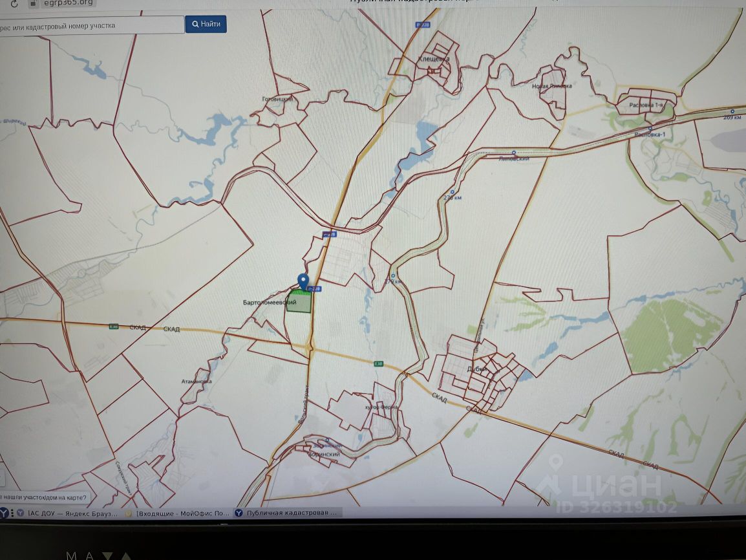
Task: Click the Новая Липовка label
Action: click(552, 86)
